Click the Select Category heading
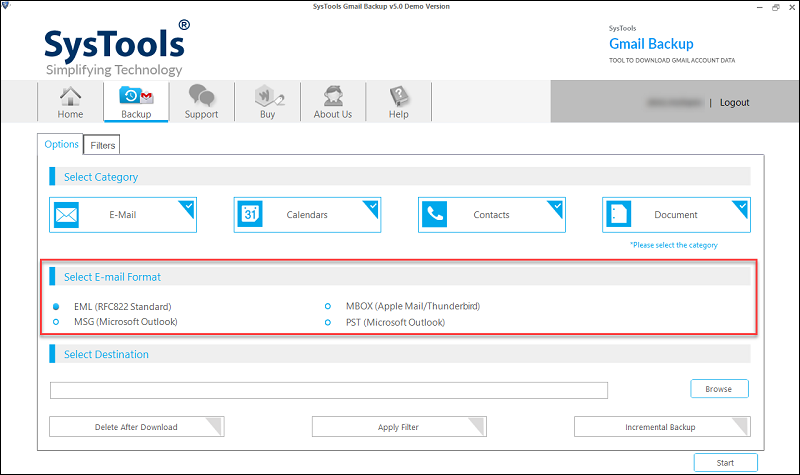Screen dimensions: 800x475 [x=101, y=177]
